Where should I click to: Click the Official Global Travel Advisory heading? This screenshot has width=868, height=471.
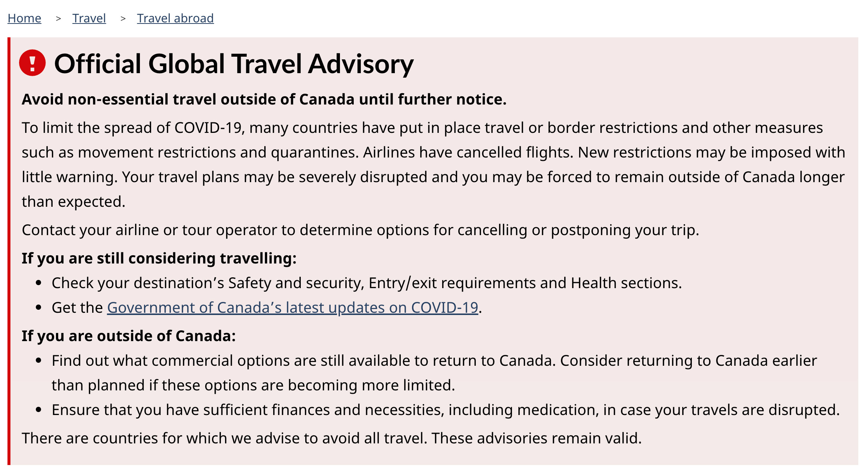click(234, 63)
